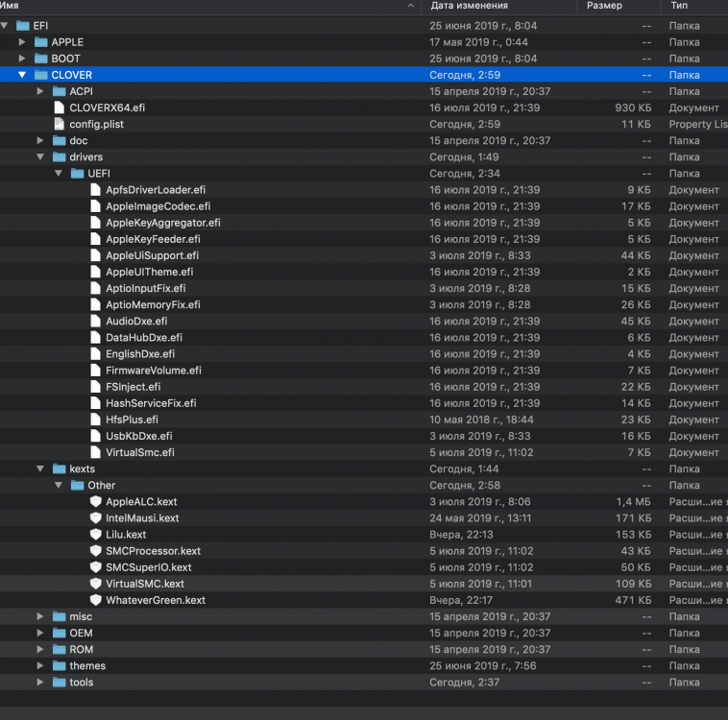Select the DataHubDxe.efi file name
The width and height of the screenshot is (728, 720).
pyautogui.click(x=144, y=338)
